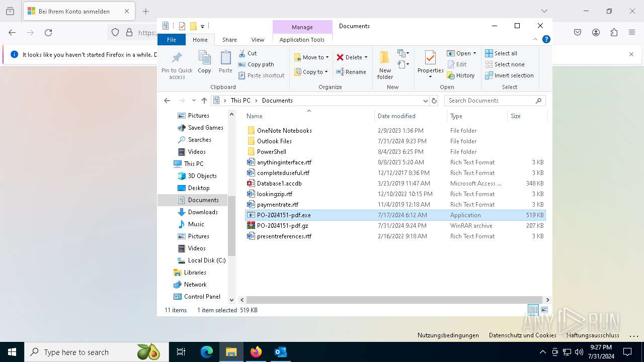Sort by Name column header
The width and height of the screenshot is (644, 362).
pyautogui.click(x=309, y=116)
